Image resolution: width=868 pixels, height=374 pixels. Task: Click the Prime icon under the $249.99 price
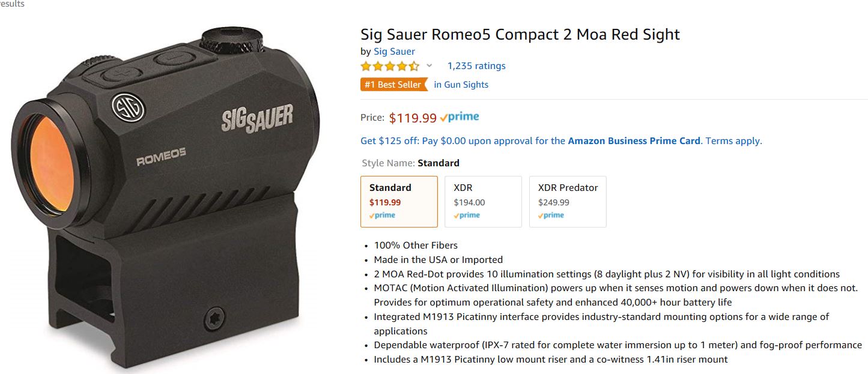point(551,216)
